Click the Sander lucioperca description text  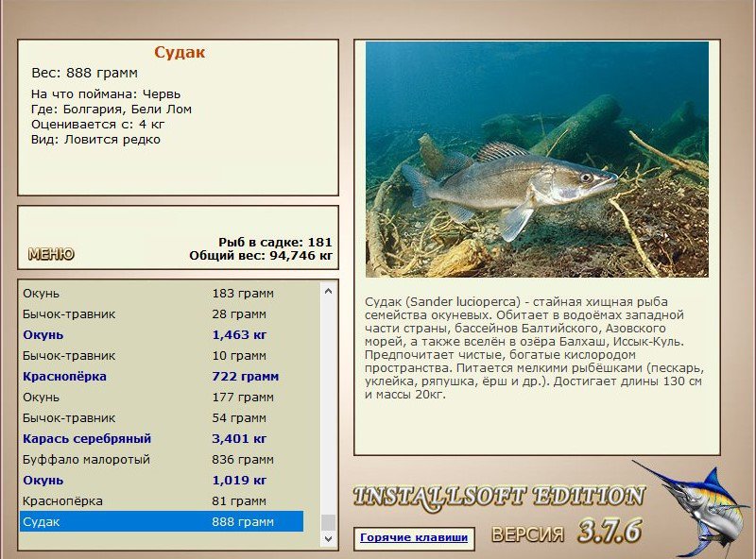click(x=534, y=347)
